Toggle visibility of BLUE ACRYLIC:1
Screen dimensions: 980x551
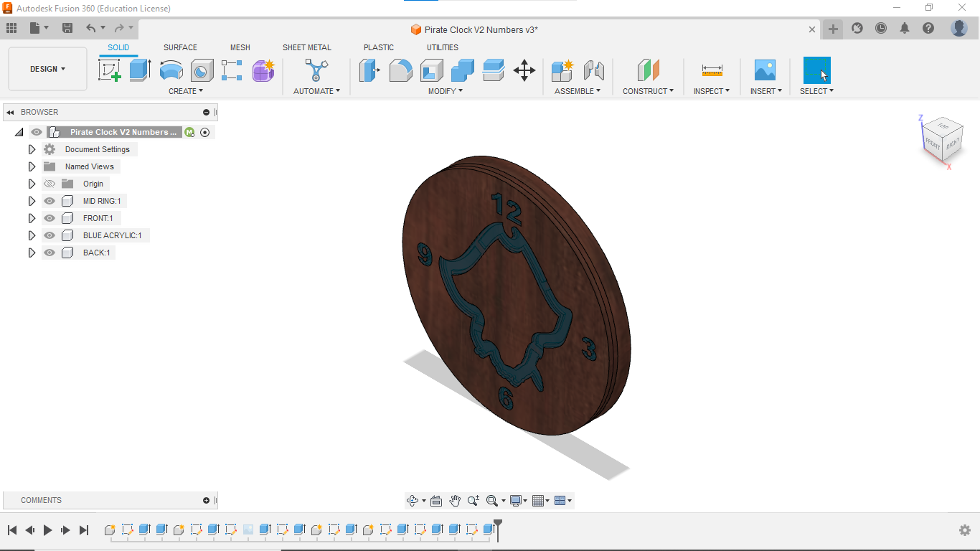coord(50,235)
